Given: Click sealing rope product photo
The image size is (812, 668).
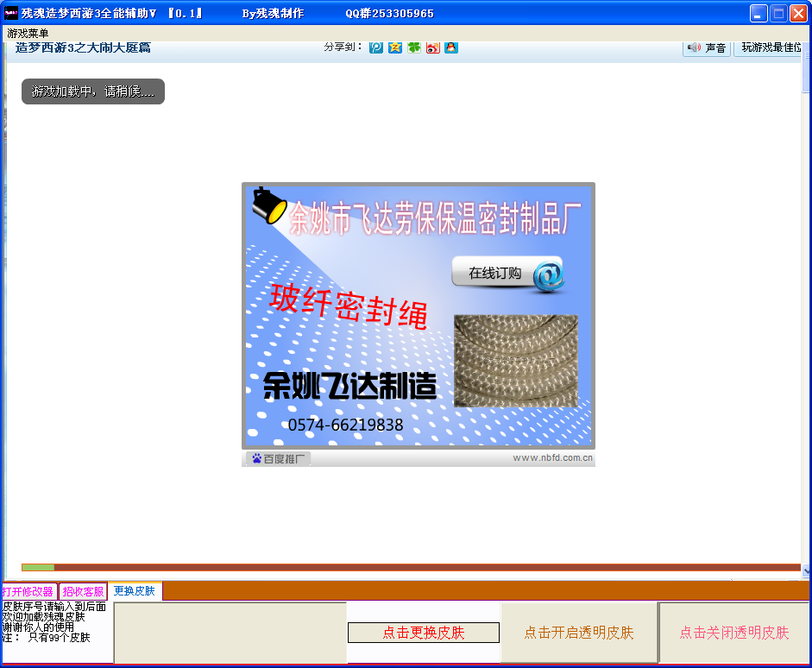Looking at the screenshot, I should 516,361.
